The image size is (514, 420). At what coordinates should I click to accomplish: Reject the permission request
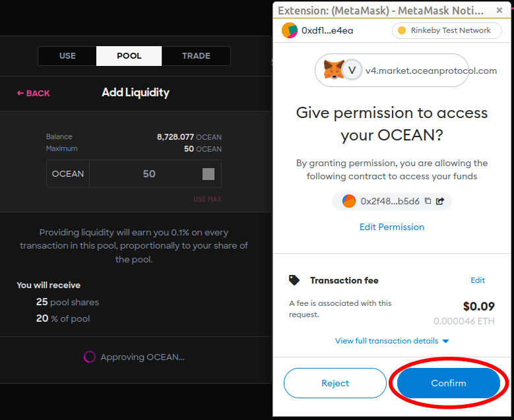click(335, 383)
